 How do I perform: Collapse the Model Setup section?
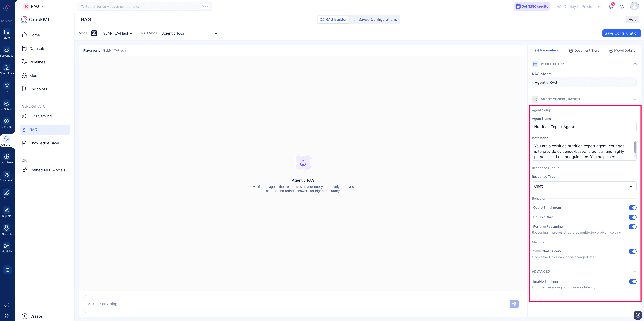[635, 64]
